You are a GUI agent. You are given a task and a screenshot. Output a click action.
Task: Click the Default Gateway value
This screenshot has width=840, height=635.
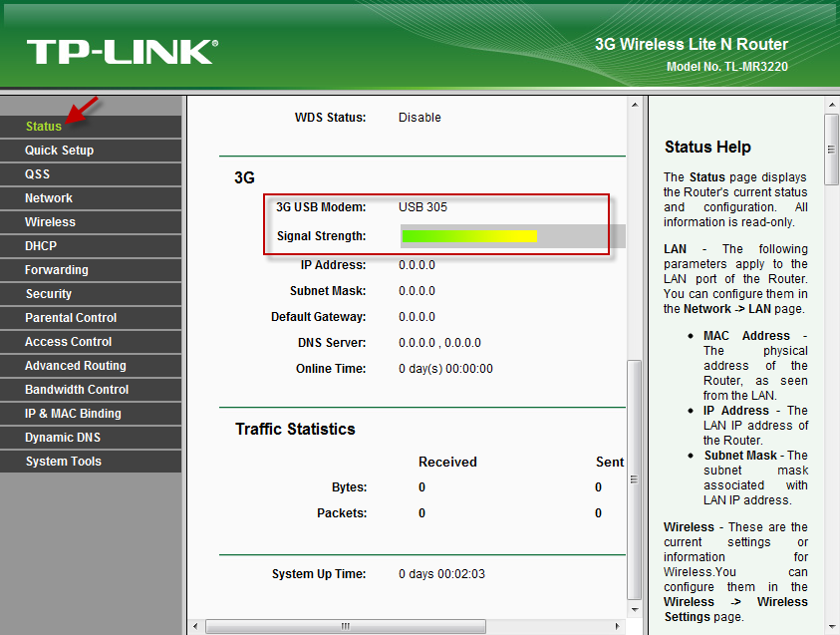coord(417,317)
